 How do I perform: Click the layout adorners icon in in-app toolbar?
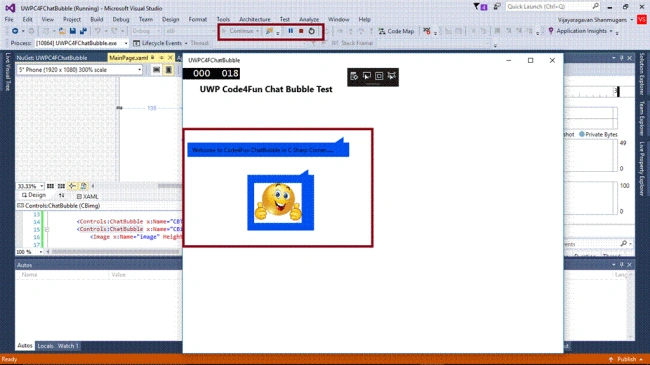(x=379, y=76)
